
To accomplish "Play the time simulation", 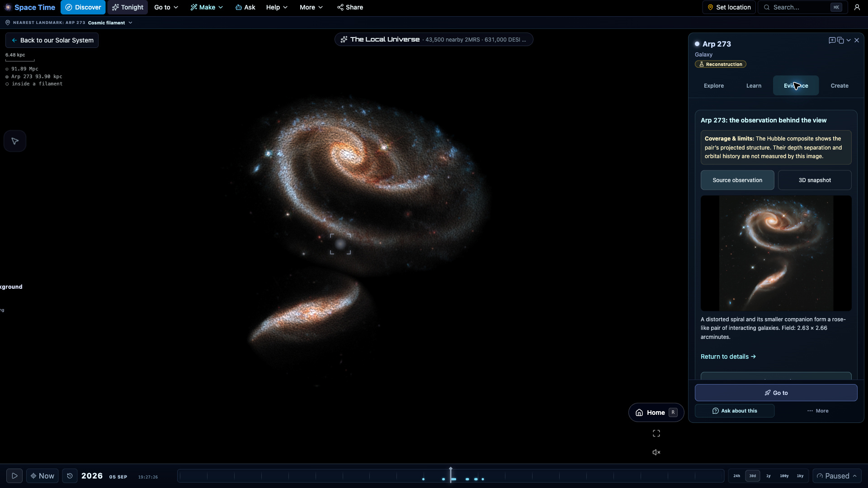I will (14, 476).
